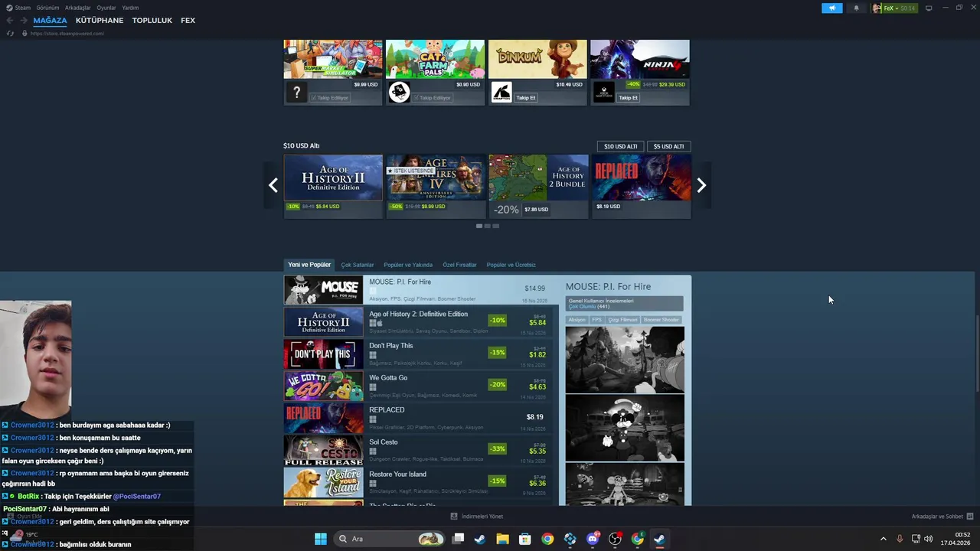The width and height of the screenshot is (980, 551).
Task: Open the Steam notifications bell
Action: coord(856,8)
